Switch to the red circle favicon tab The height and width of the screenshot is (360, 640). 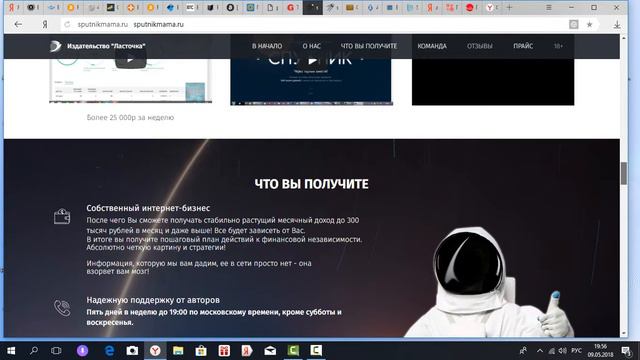click(x=471, y=7)
